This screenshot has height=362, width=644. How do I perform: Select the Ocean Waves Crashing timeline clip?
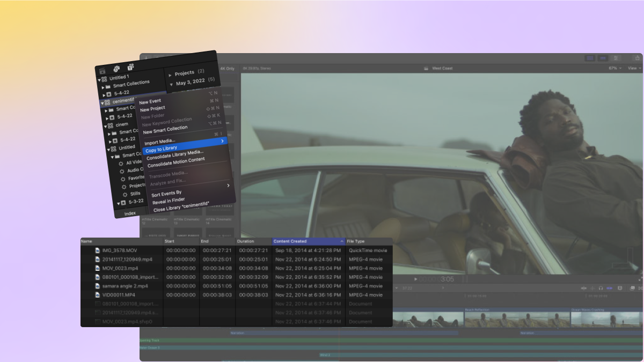[606, 318]
